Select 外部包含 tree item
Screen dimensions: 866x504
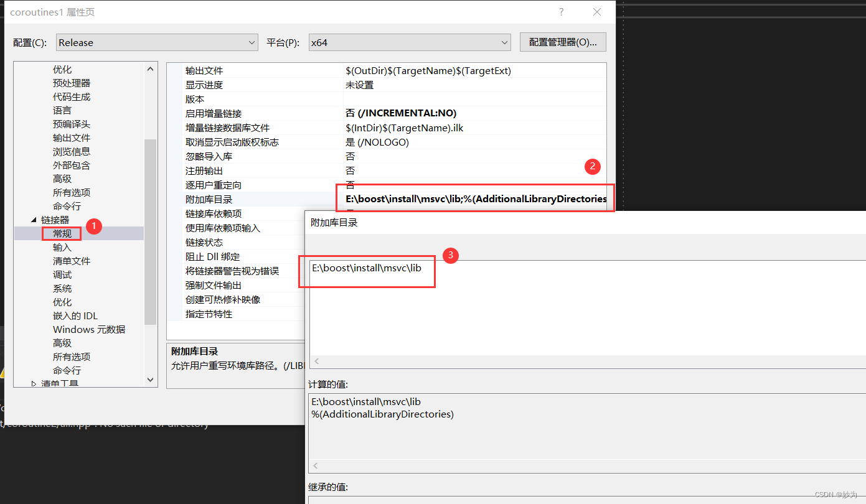pos(72,165)
